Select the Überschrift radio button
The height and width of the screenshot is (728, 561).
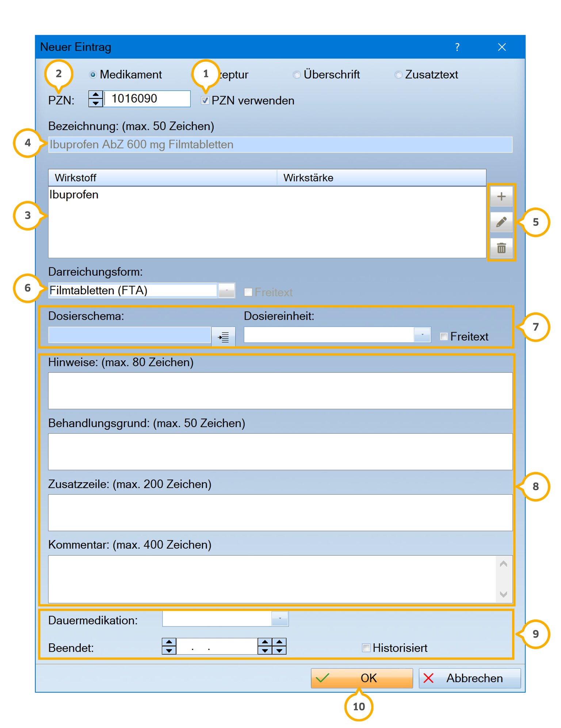pyautogui.click(x=297, y=75)
